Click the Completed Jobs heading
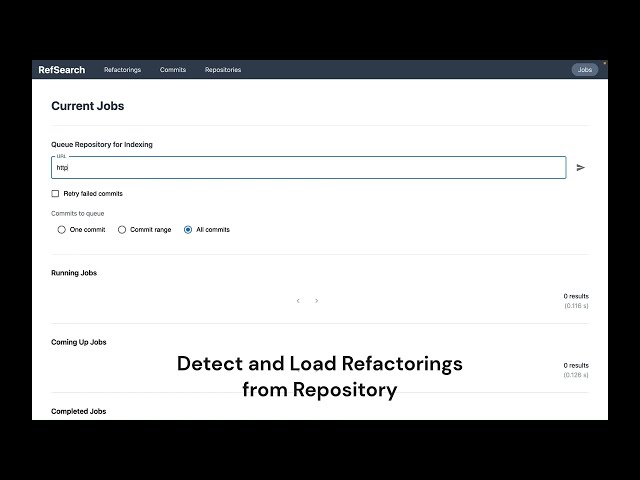 (x=79, y=411)
